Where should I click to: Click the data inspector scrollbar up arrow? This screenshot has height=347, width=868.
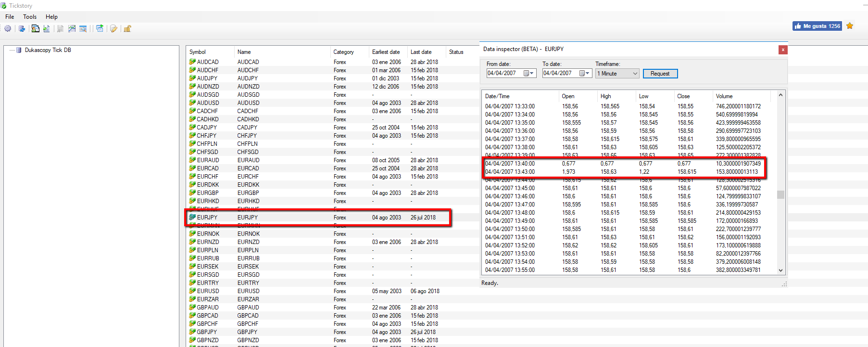pyautogui.click(x=780, y=95)
